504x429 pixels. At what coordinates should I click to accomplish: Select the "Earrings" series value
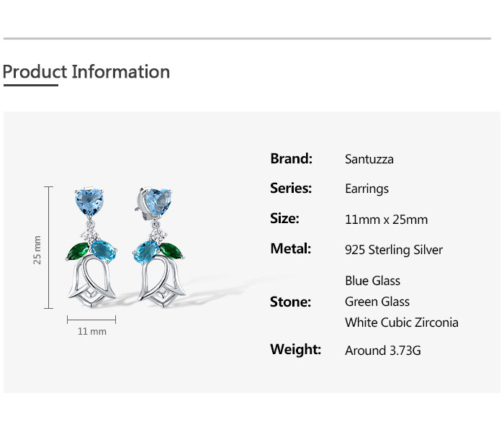coord(366,189)
